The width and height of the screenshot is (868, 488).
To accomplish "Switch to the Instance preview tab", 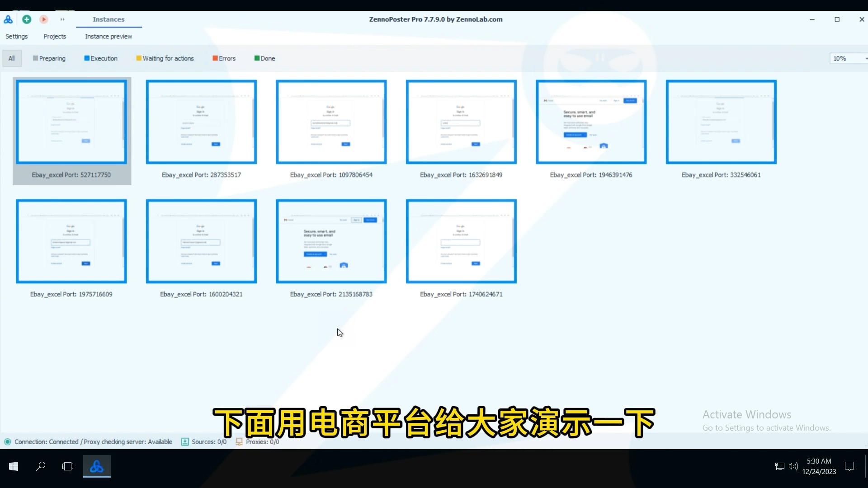I will click(x=108, y=36).
